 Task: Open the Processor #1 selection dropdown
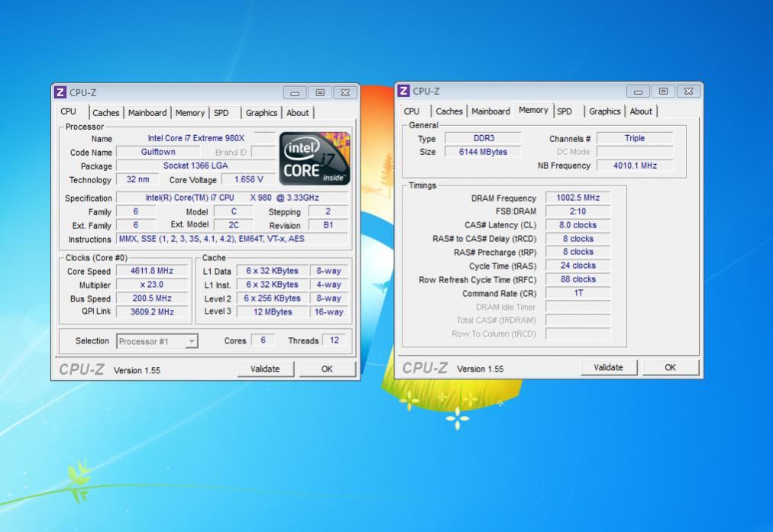(157, 341)
